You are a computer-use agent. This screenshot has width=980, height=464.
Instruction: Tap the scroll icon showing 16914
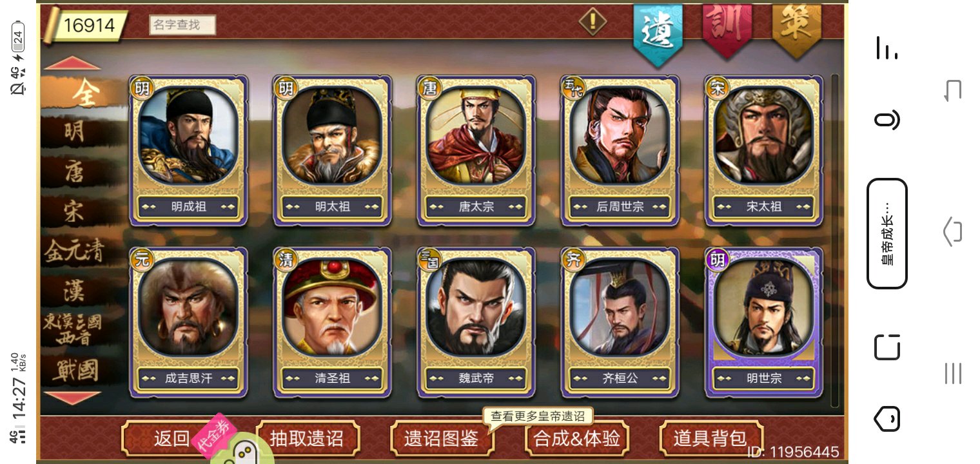tap(84, 26)
